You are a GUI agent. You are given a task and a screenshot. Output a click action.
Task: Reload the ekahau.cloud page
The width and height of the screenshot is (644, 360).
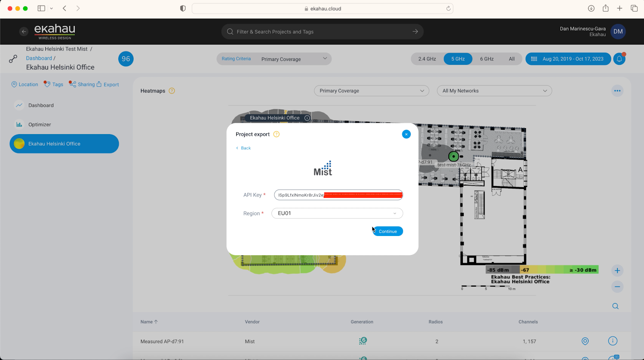[x=448, y=8]
